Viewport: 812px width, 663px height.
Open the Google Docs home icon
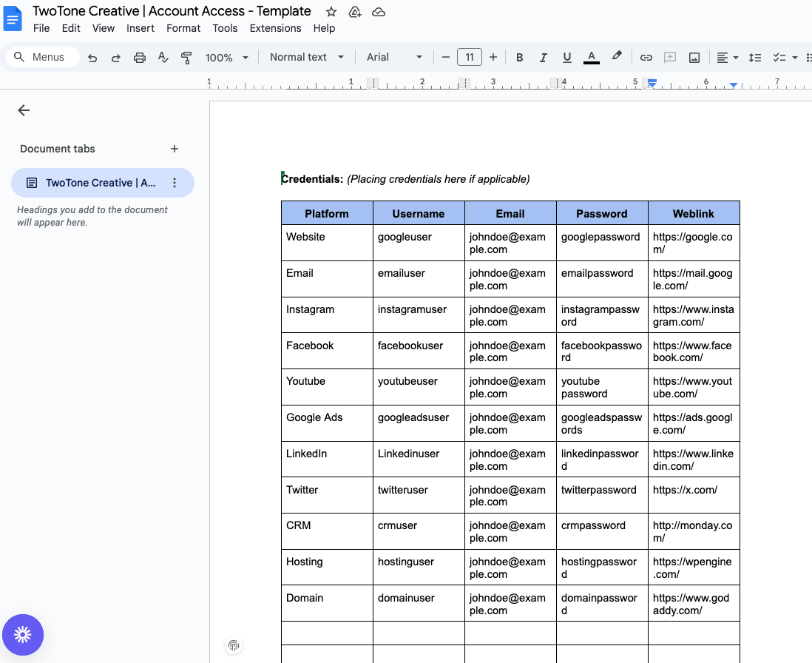(x=13, y=18)
